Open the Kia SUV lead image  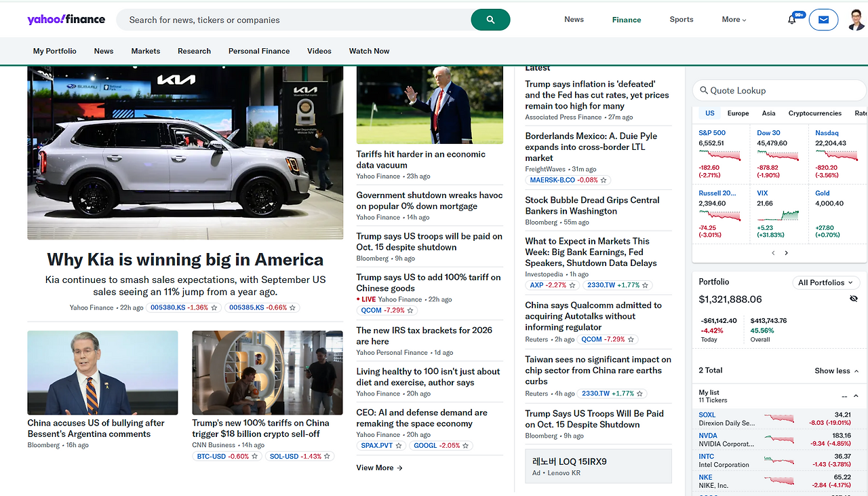(185, 153)
